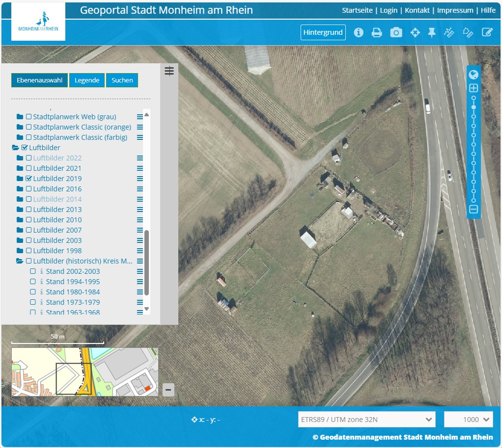Zoom in with the plus icon
The width and height of the screenshot is (502, 448).
tap(474, 88)
